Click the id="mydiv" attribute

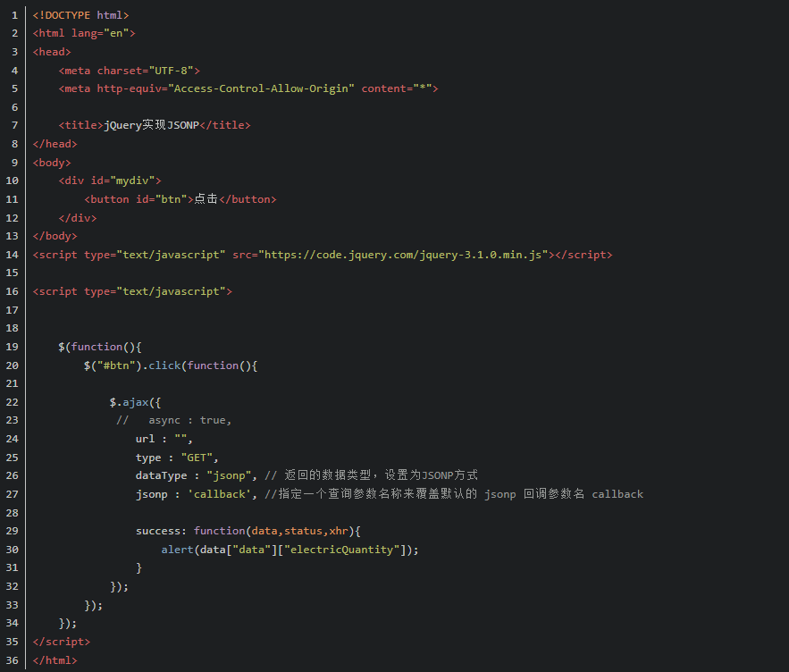122,181
